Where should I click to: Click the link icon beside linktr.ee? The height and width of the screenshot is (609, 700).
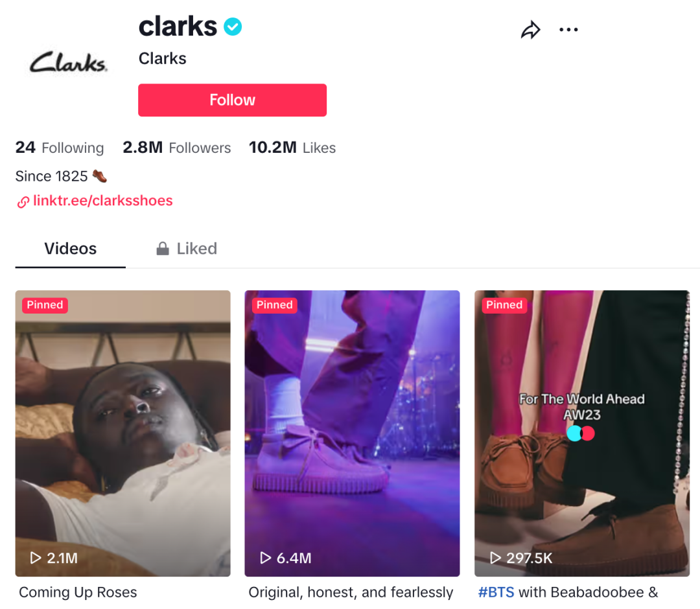(23, 202)
